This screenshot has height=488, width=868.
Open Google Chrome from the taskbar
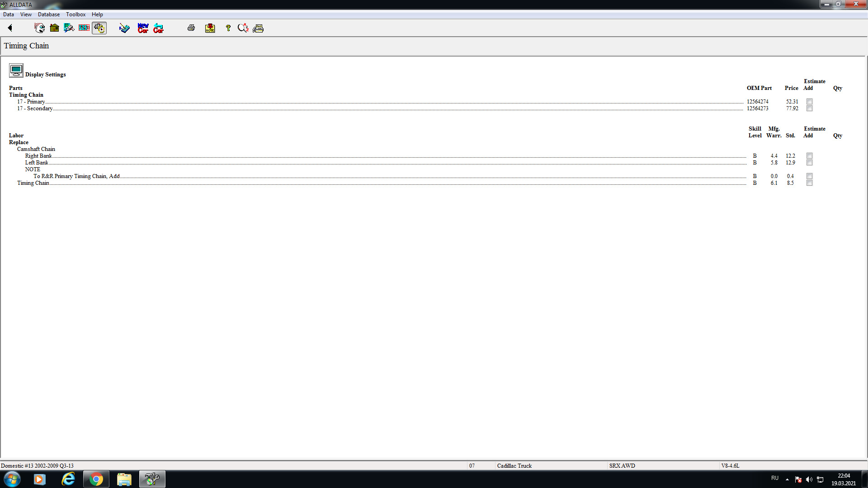[x=96, y=479]
